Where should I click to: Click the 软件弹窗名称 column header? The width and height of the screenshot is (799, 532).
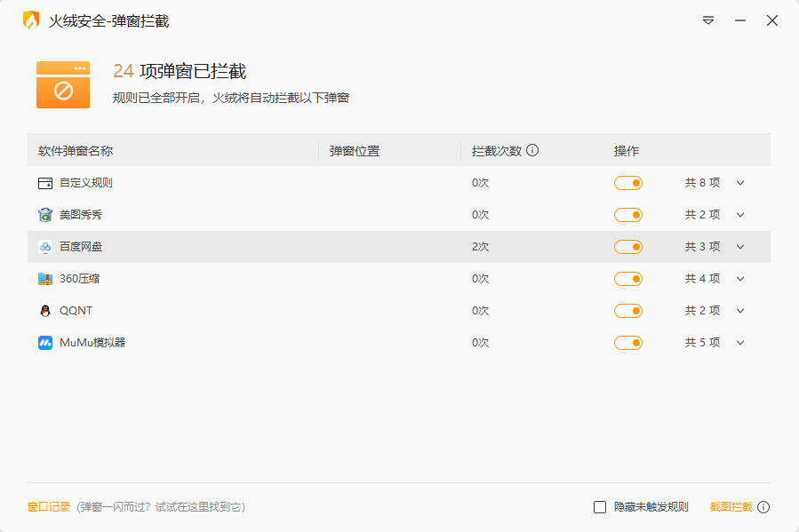76,150
